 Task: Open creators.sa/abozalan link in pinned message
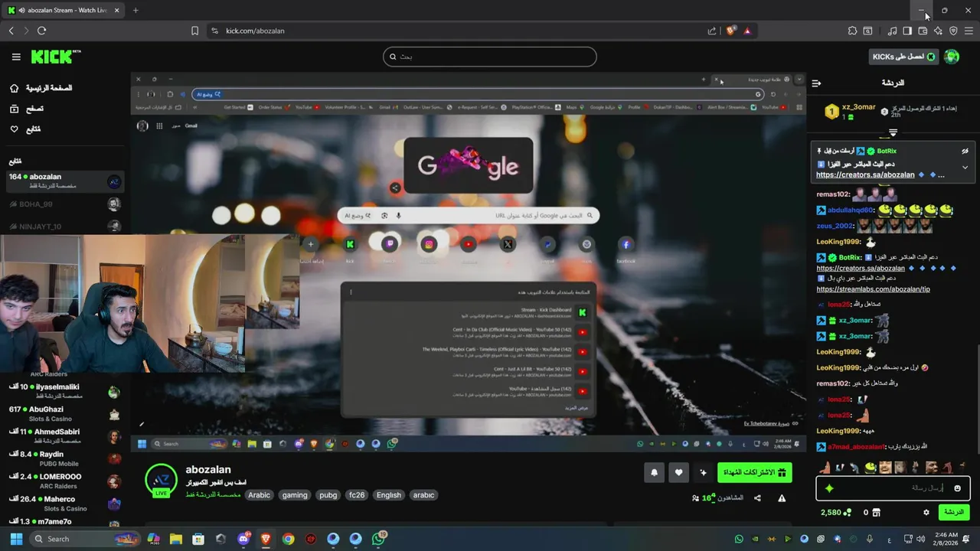[865, 174]
